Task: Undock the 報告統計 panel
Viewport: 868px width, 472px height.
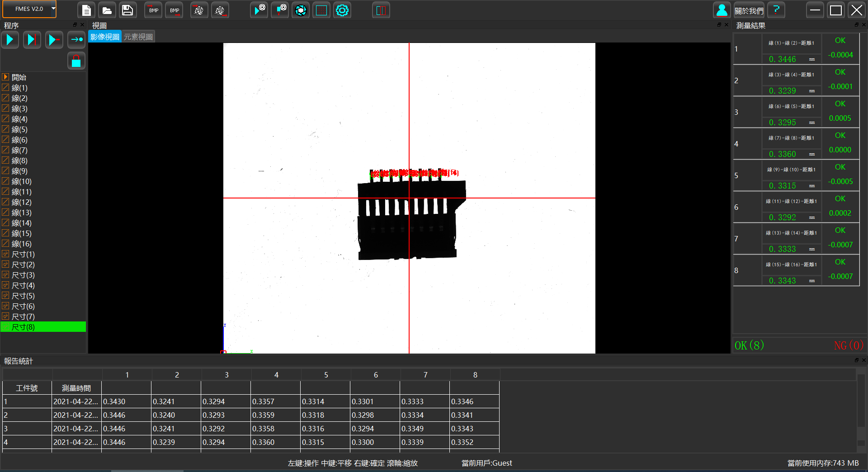Action: (x=856, y=360)
